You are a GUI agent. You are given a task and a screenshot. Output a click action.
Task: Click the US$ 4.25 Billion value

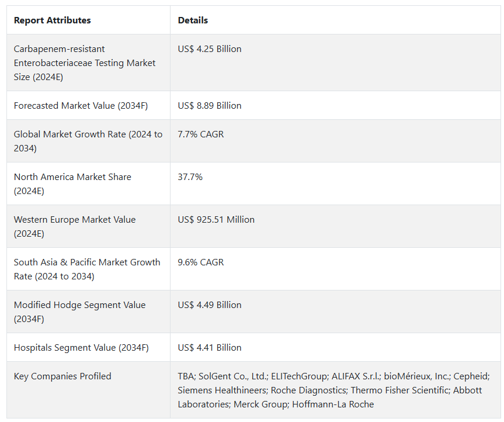pos(210,49)
